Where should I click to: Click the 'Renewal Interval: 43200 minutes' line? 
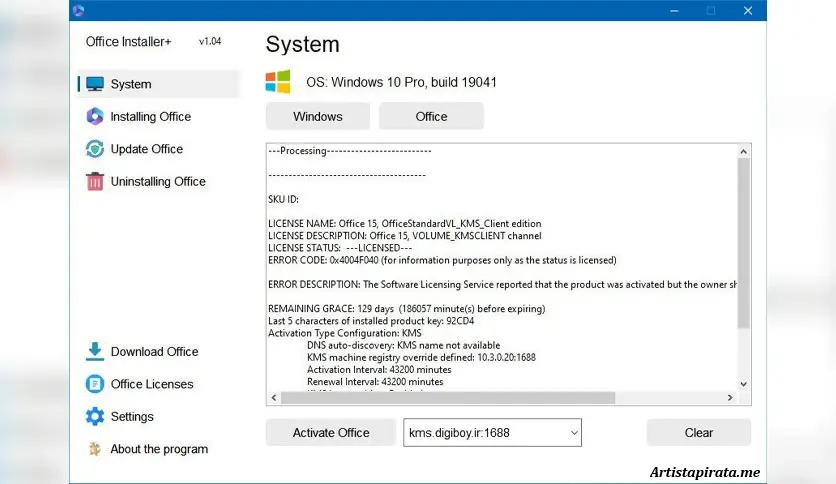pyautogui.click(x=375, y=382)
